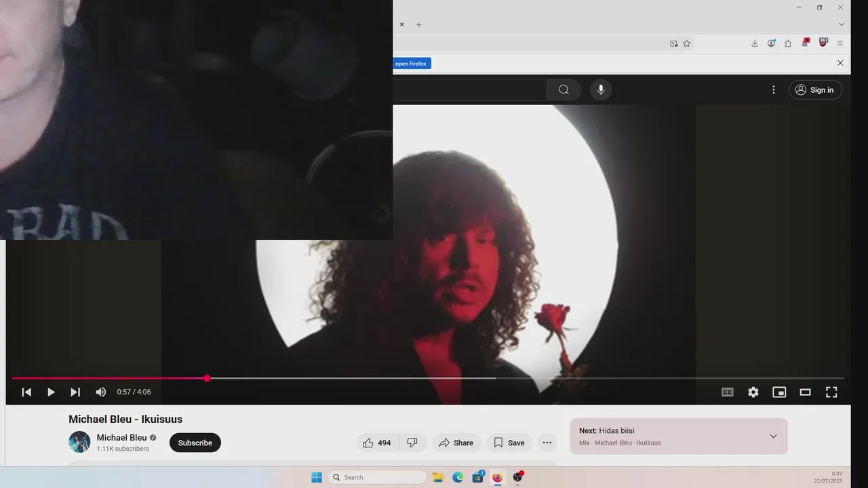
Task: Switch to Firefox in the taskbar
Action: click(498, 477)
